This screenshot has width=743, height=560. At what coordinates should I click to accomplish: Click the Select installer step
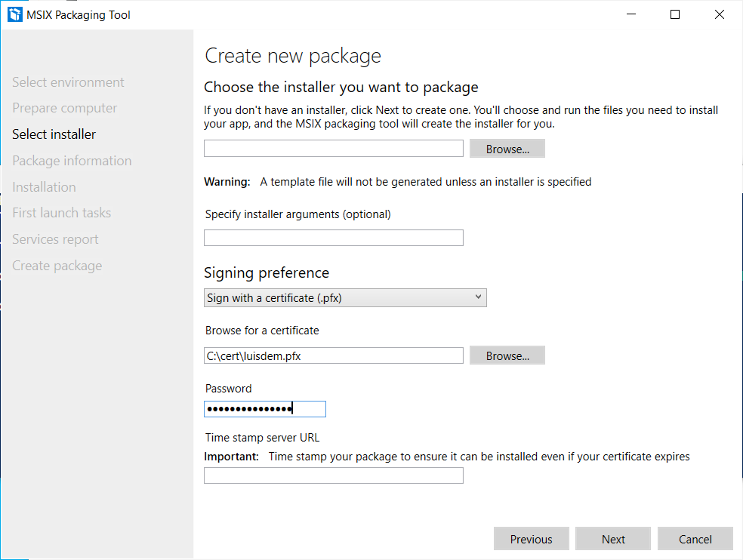[x=54, y=134]
